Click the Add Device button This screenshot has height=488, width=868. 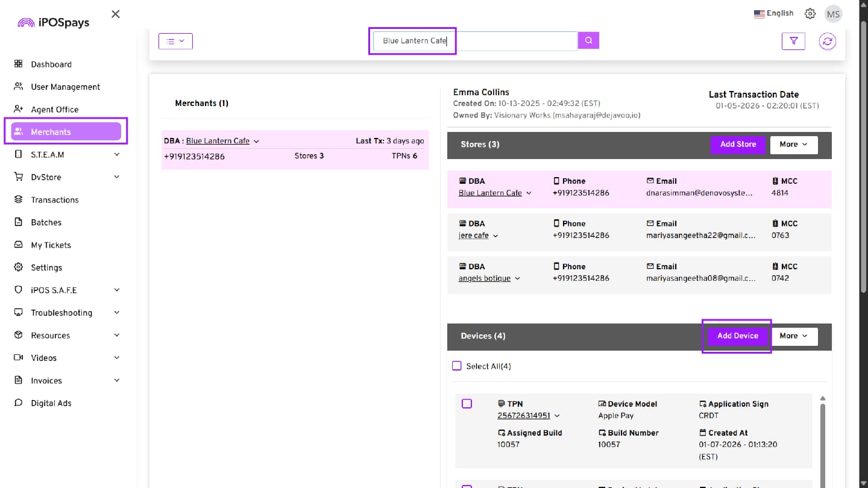737,336
